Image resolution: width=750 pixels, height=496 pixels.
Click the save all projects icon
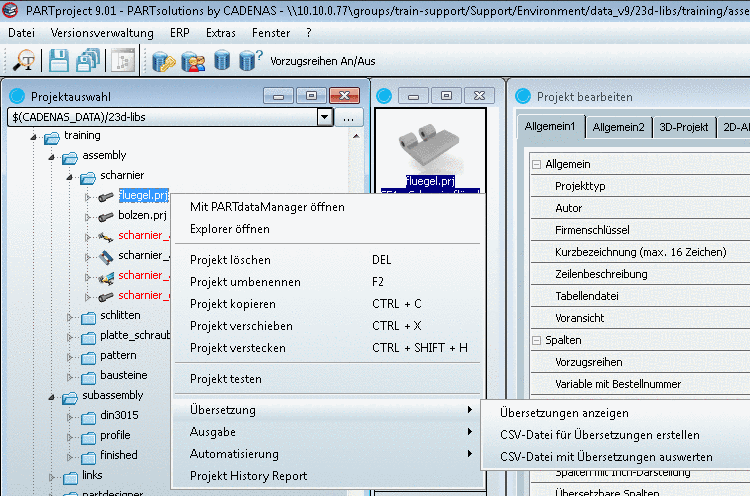[x=88, y=61]
